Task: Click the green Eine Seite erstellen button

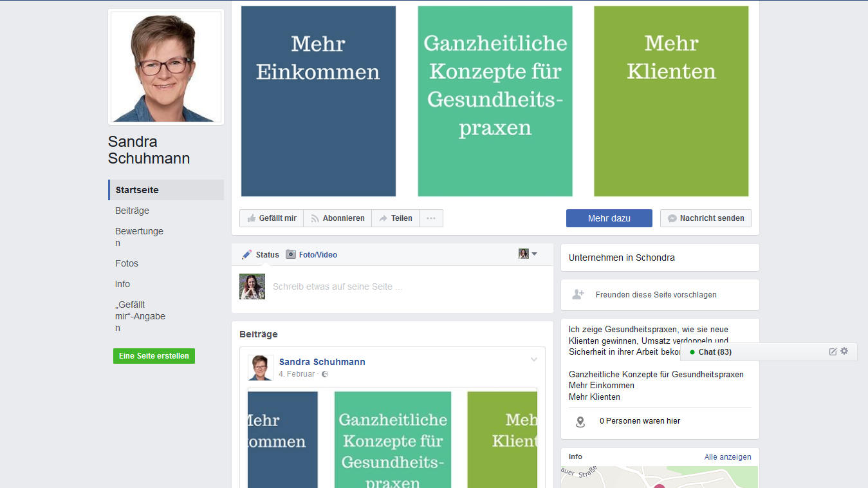Action: [x=154, y=356]
